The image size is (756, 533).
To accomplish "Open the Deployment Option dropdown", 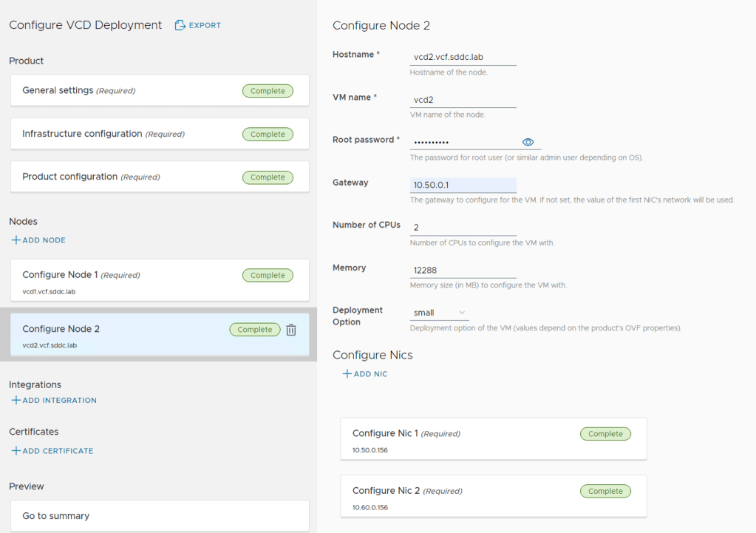I will coord(439,313).
